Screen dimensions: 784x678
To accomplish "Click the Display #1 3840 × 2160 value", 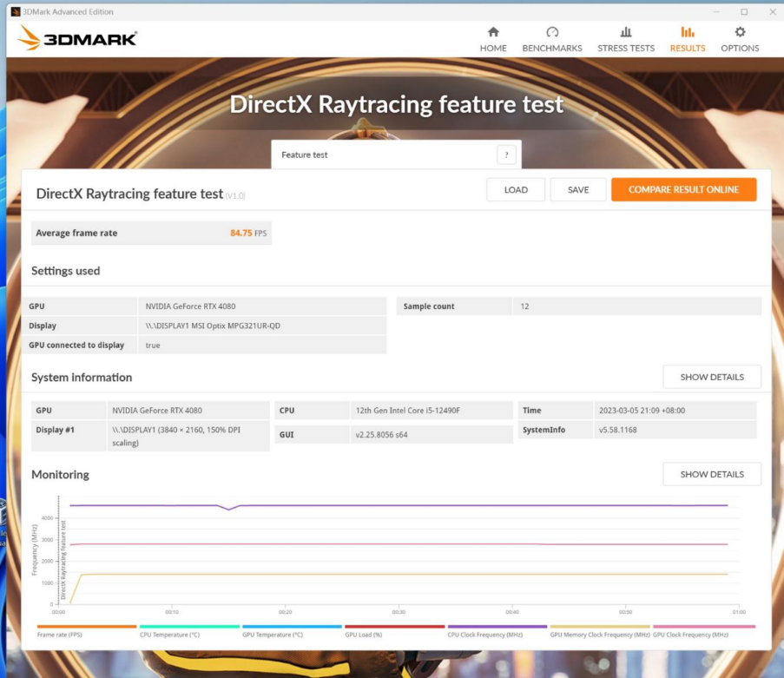I will (176, 436).
